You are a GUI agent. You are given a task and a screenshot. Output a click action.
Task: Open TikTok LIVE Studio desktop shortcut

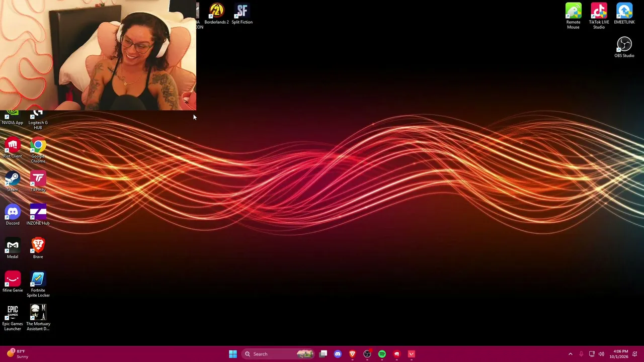point(599,16)
